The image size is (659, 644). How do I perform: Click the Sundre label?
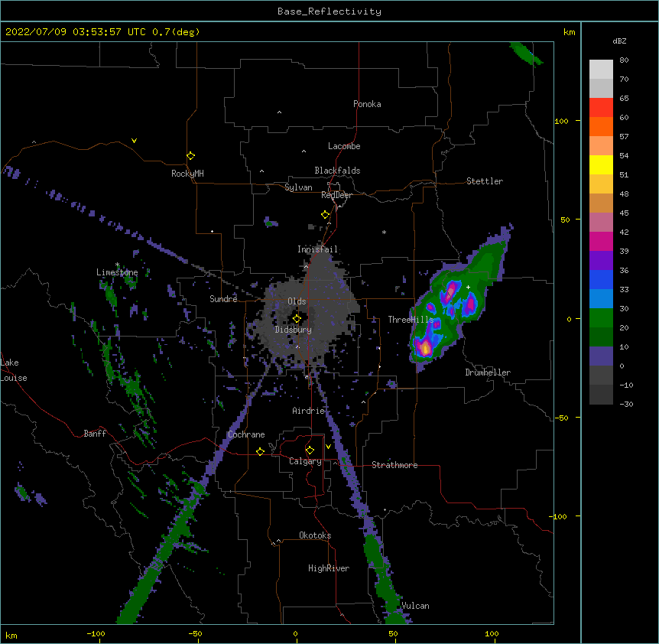[223, 299]
